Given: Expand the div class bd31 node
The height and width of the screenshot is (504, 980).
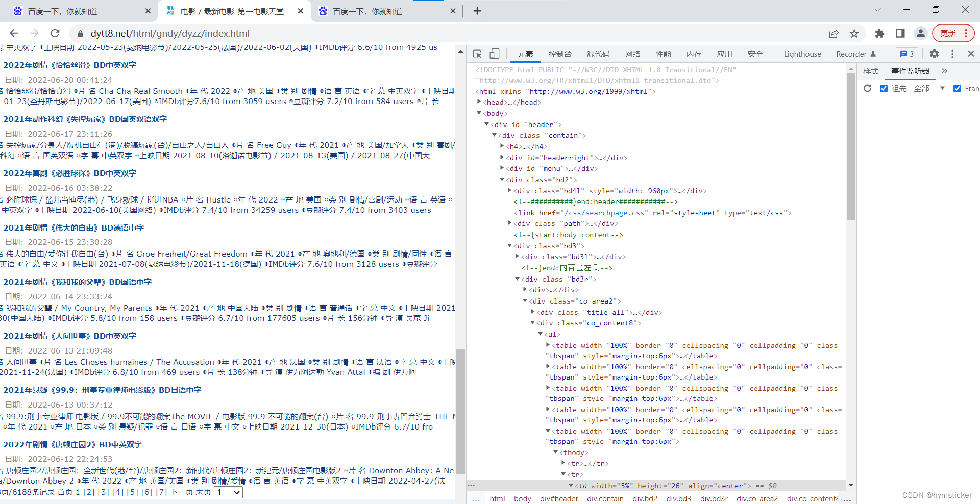Looking at the screenshot, I should (517, 257).
